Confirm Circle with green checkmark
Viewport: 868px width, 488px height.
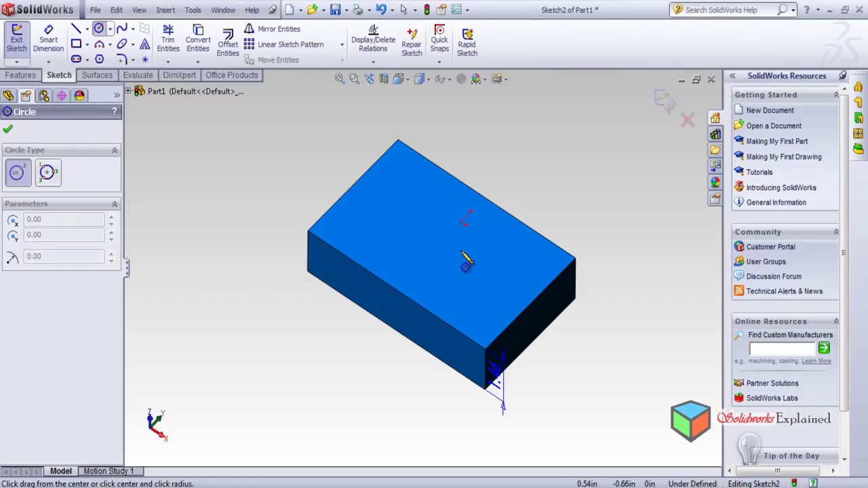(x=7, y=129)
